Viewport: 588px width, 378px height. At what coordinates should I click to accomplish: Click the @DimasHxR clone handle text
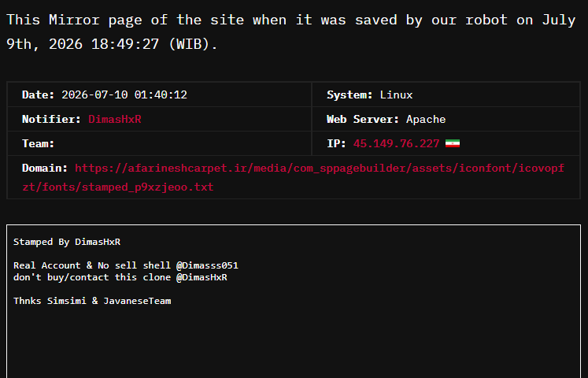(x=202, y=277)
